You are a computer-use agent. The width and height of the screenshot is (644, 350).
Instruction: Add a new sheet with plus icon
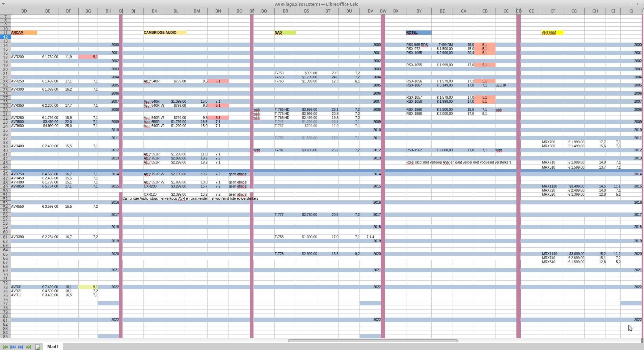(38, 347)
